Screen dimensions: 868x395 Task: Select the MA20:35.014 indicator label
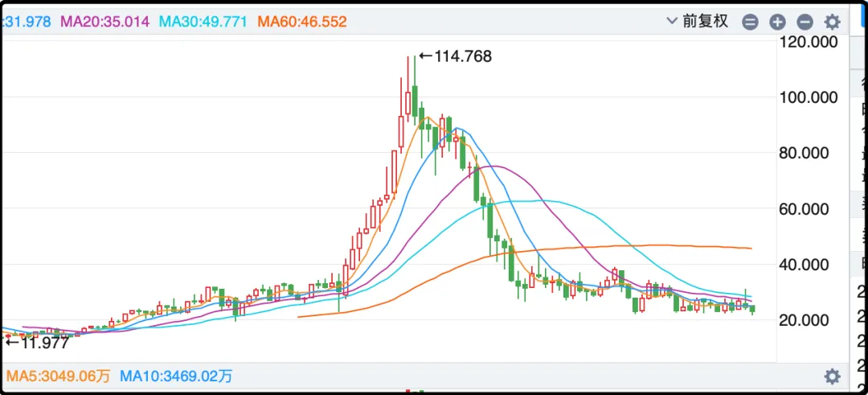pos(105,22)
